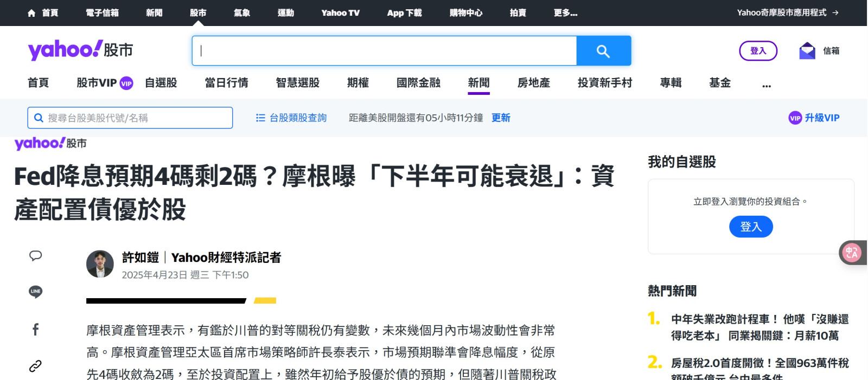Viewport: 868px width, 380px height.
Task: Open App 下載 in the top bar
Action: click(405, 13)
